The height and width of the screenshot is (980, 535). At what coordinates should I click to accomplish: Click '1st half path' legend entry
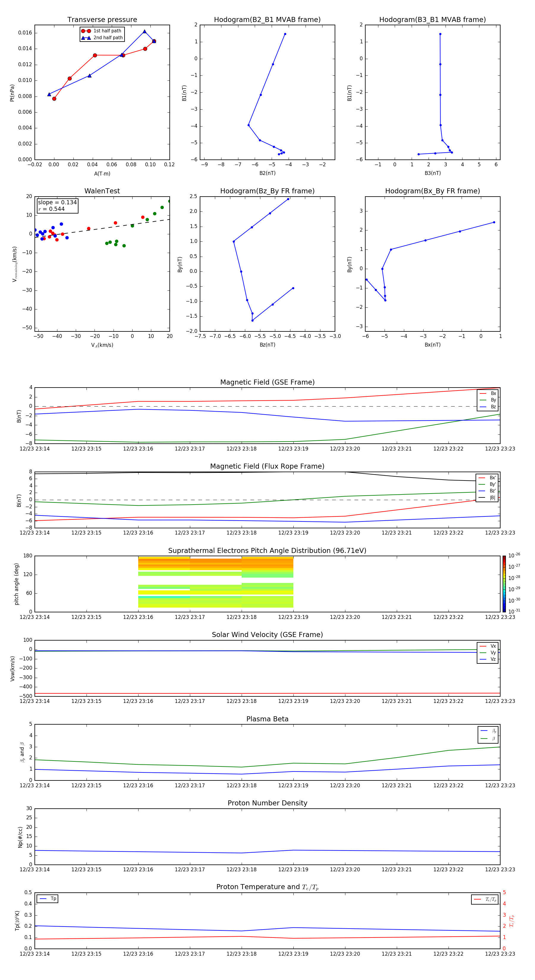point(101,31)
